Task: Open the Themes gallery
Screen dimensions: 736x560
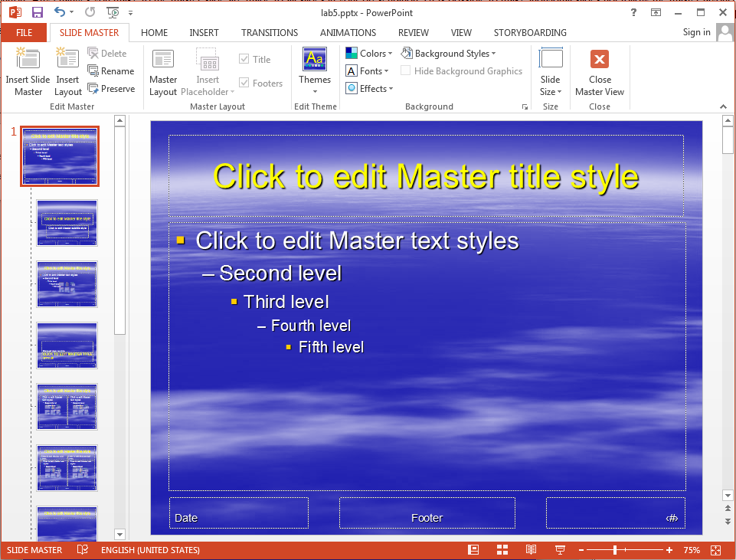Action: 315,70
